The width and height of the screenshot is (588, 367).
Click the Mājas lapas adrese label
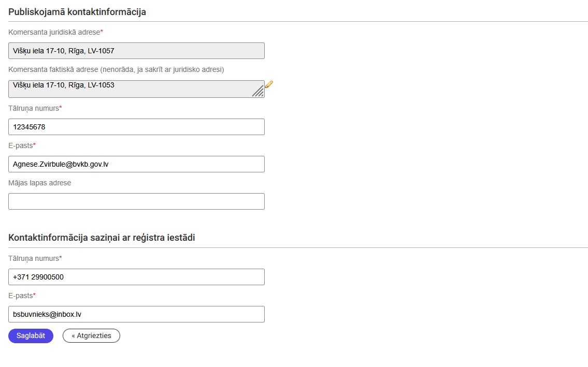[40, 183]
